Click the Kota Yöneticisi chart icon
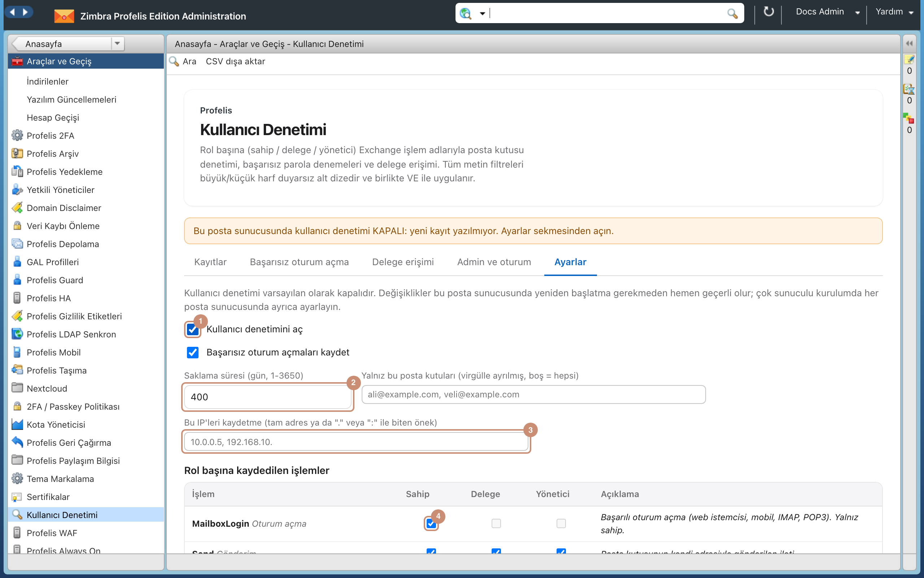 pos(17,424)
